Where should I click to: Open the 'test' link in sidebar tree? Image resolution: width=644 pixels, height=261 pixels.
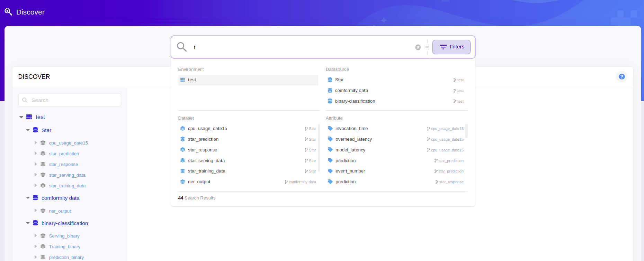click(40, 117)
